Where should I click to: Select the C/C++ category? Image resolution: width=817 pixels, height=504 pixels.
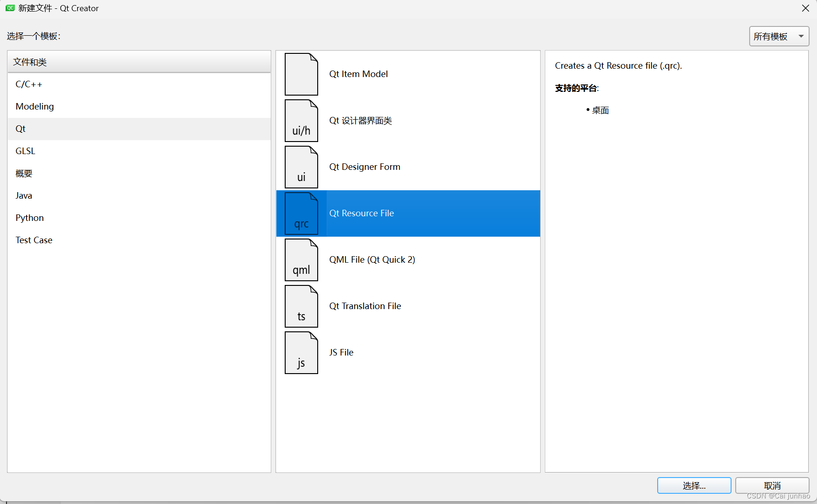(139, 84)
